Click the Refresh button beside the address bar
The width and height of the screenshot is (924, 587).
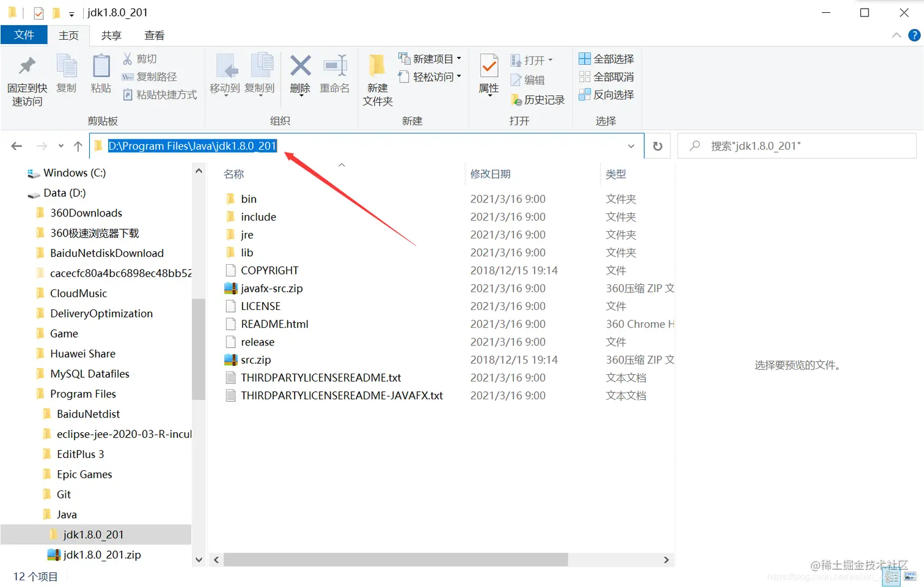pos(658,146)
